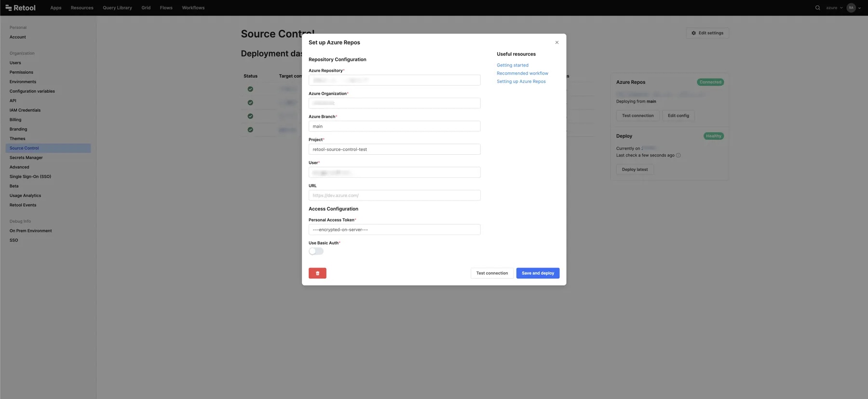
Task: Open Environments settings
Action: tap(23, 82)
